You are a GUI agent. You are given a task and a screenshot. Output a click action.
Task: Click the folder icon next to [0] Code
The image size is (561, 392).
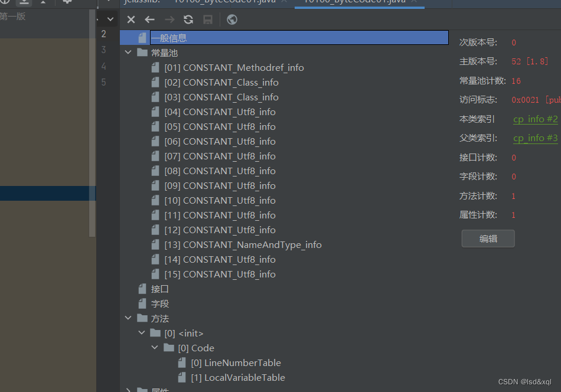[169, 348]
